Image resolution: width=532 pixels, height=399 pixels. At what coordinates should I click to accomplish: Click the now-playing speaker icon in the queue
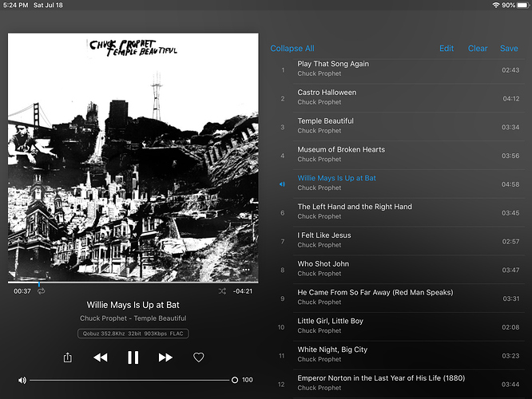(x=282, y=184)
